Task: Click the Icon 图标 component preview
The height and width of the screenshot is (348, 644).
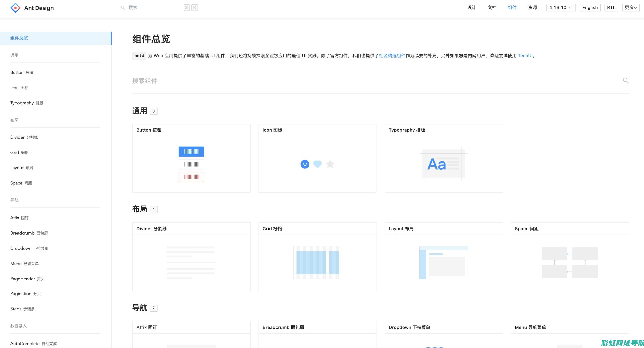Action: pos(317,164)
